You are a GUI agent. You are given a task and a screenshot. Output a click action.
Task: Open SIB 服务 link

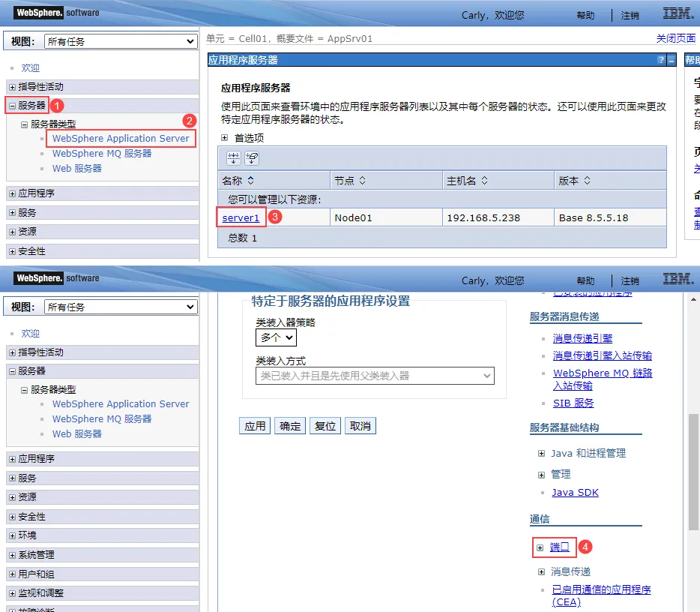[x=573, y=403]
